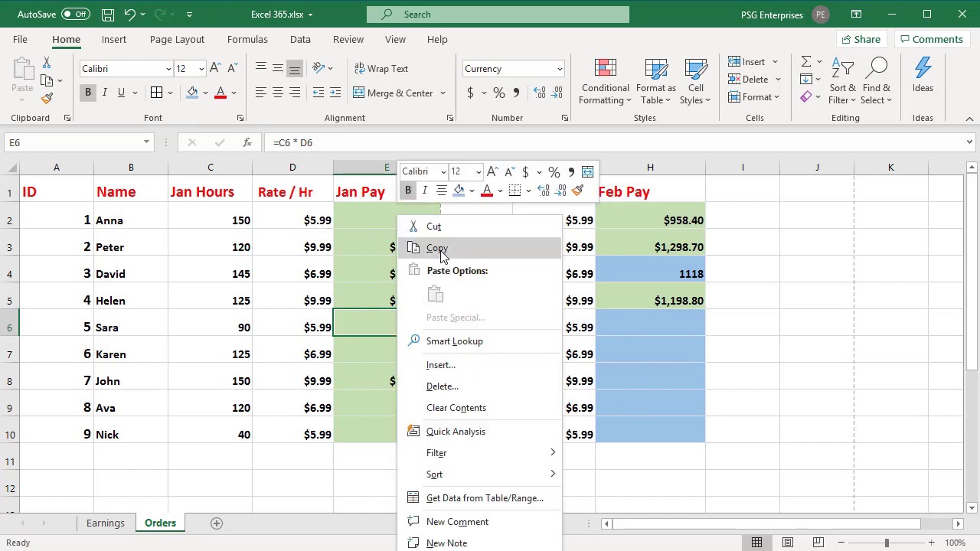Click the Percent Style icon in ribbon
The image size is (980, 551).
tap(498, 93)
